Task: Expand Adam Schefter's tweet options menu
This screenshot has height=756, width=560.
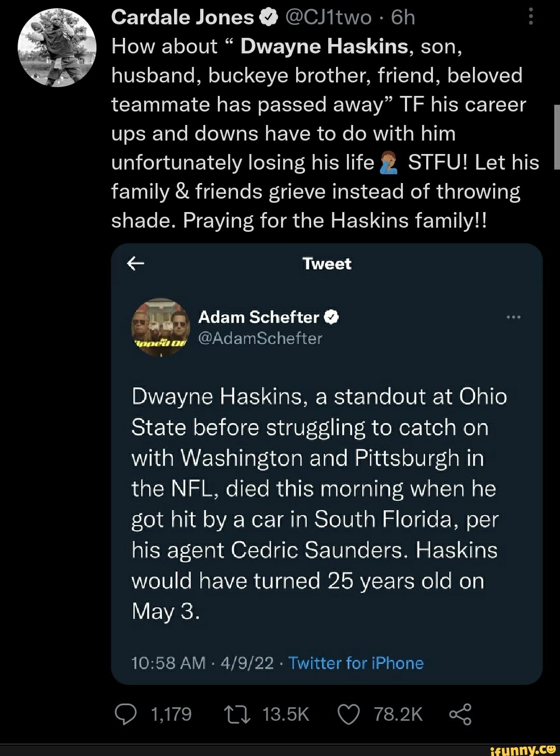Action: (514, 316)
